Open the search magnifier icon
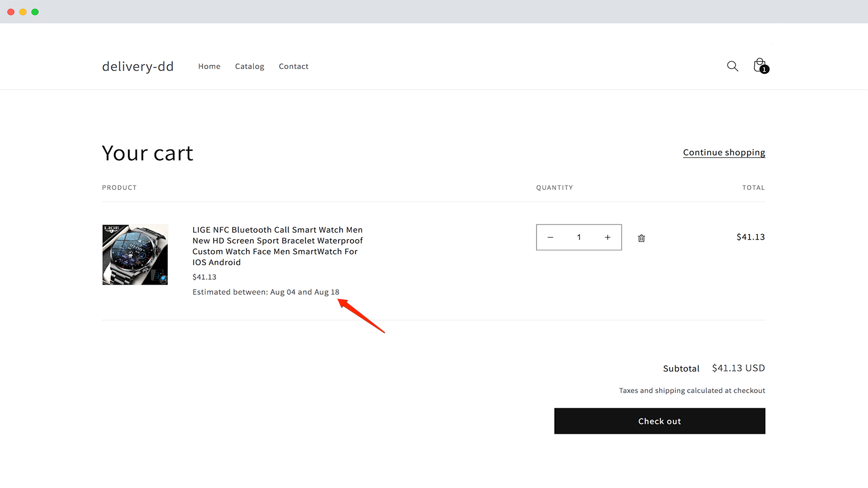Image resolution: width=868 pixels, height=488 pixels. (x=732, y=66)
